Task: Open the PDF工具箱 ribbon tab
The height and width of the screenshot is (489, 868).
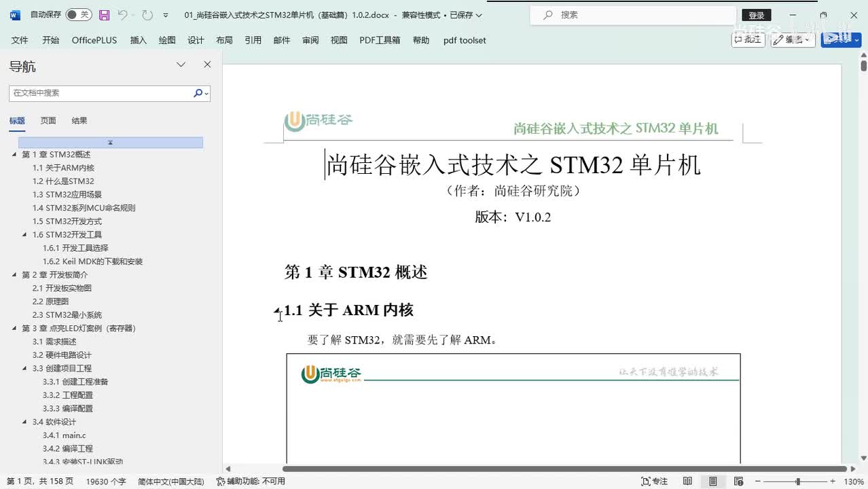Action: point(380,40)
